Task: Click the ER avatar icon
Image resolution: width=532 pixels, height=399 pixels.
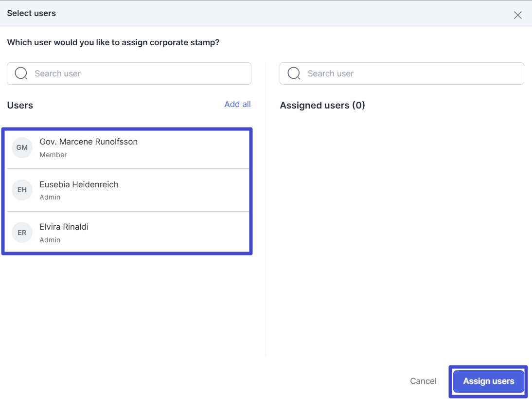Action: 22,233
